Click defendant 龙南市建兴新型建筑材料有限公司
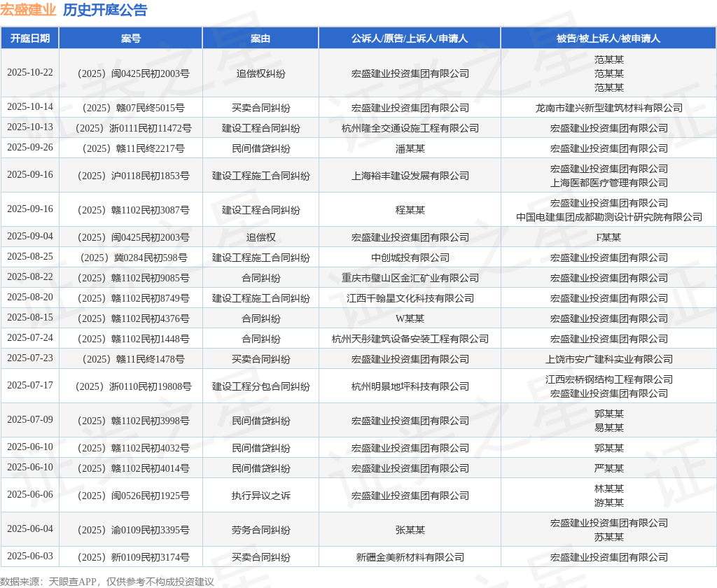 (x=608, y=108)
